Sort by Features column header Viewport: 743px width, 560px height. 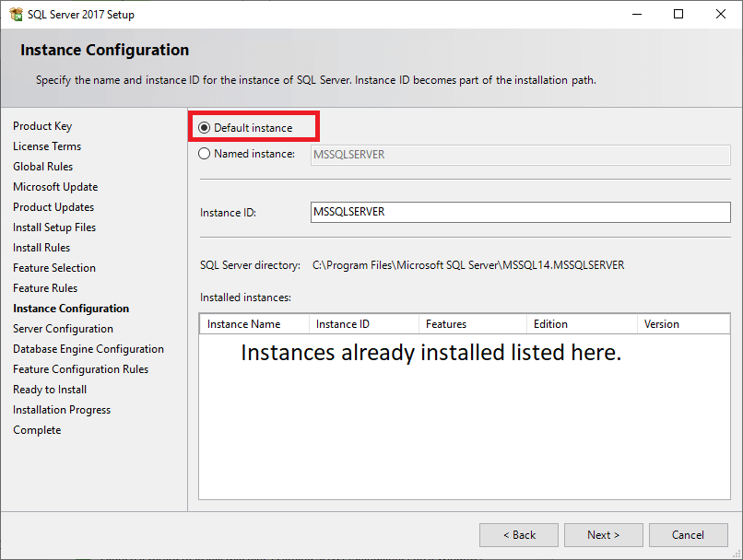coord(473,324)
